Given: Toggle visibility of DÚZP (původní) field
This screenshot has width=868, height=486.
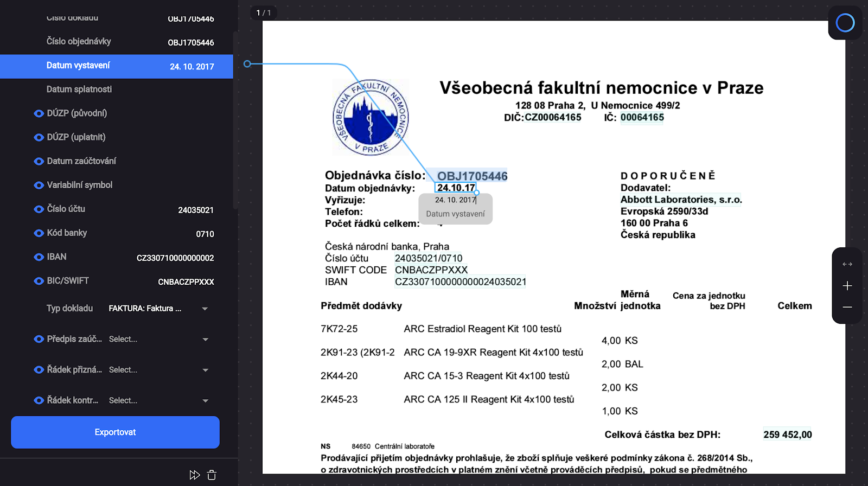Looking at the screenshot, I should tap(39, 113).
